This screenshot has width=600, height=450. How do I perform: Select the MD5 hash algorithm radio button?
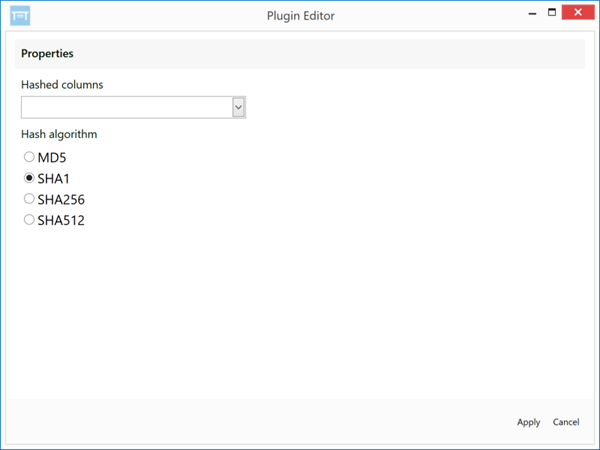click(29, 157)
